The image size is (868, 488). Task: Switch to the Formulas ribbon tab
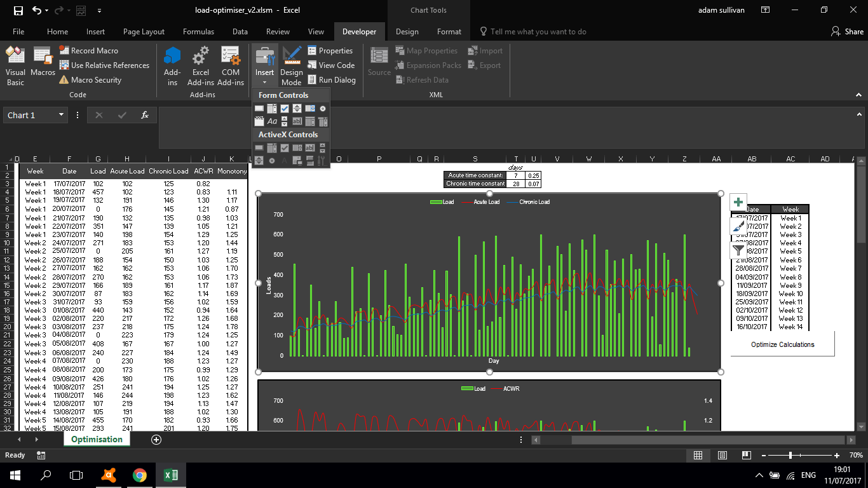[x=198, y=32]
